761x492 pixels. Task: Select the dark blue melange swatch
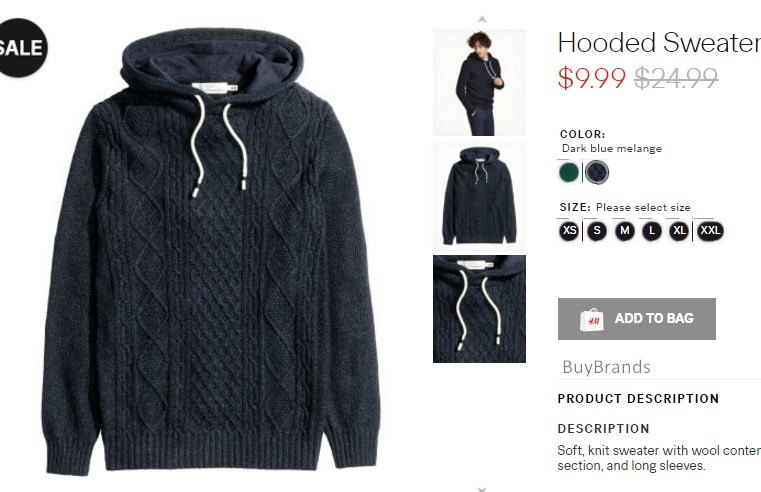click(596, 172)
